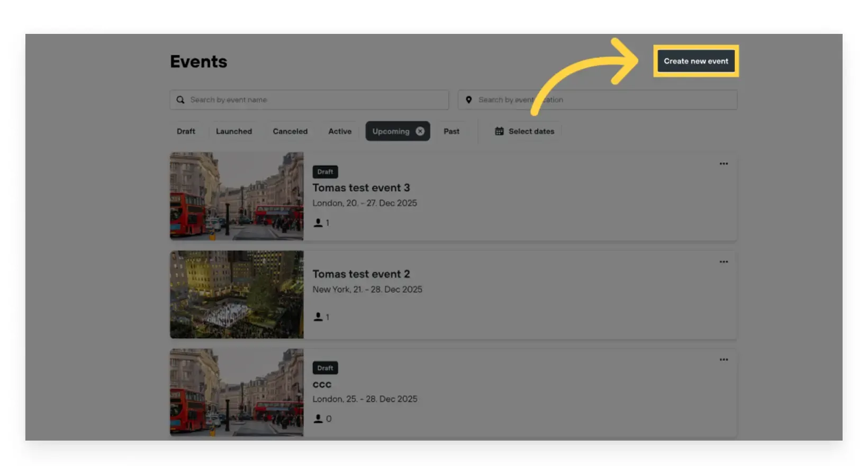This screenshot has height=466, width=868.
Task: Remove the Upcoming filter with its X icon
Action: [x=420, y=131]
